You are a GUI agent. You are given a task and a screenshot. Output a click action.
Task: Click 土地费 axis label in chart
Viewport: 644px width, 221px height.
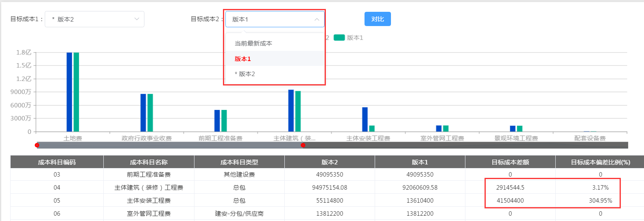73,138
